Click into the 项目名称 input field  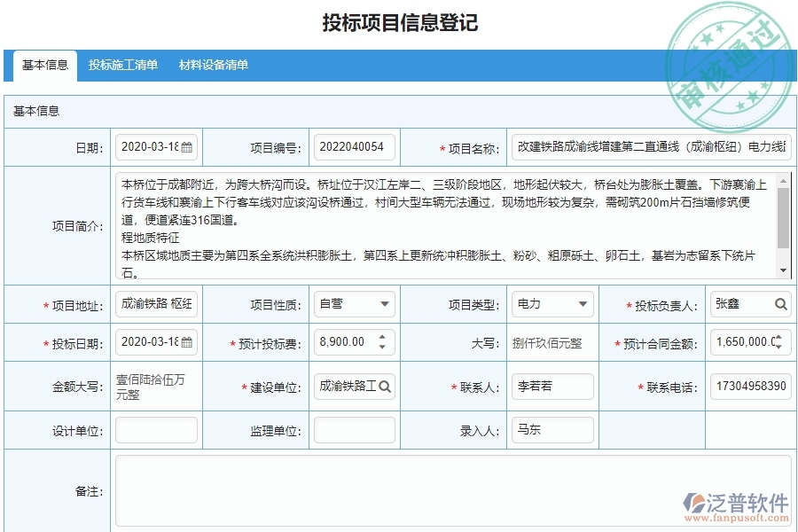647,146
